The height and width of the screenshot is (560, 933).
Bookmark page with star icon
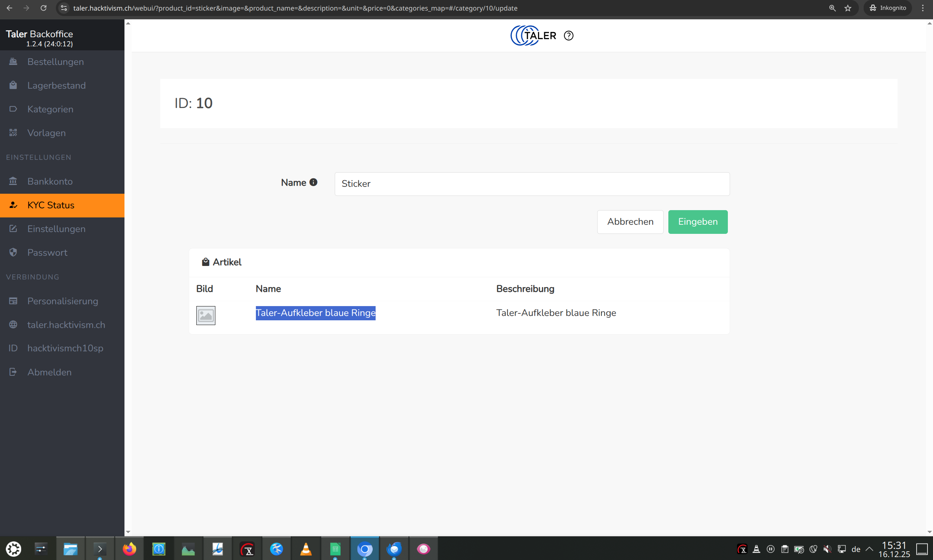[848, 8]
